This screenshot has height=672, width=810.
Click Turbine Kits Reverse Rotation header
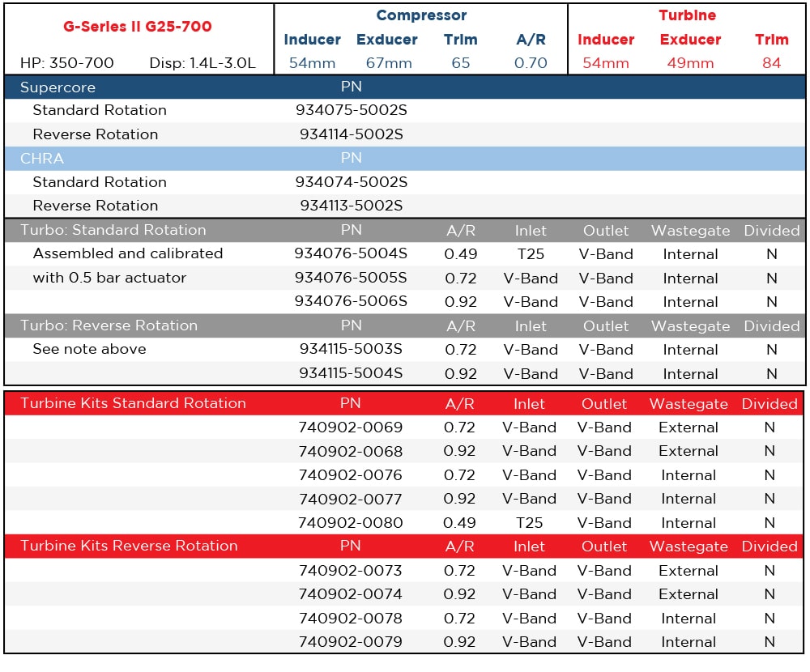[x=404, y=546]
